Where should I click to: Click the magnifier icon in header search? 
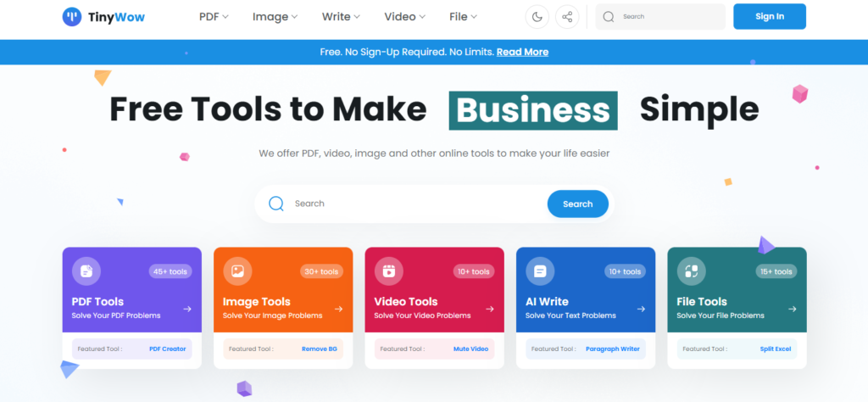pyautogui.click(x=609, y=17)
